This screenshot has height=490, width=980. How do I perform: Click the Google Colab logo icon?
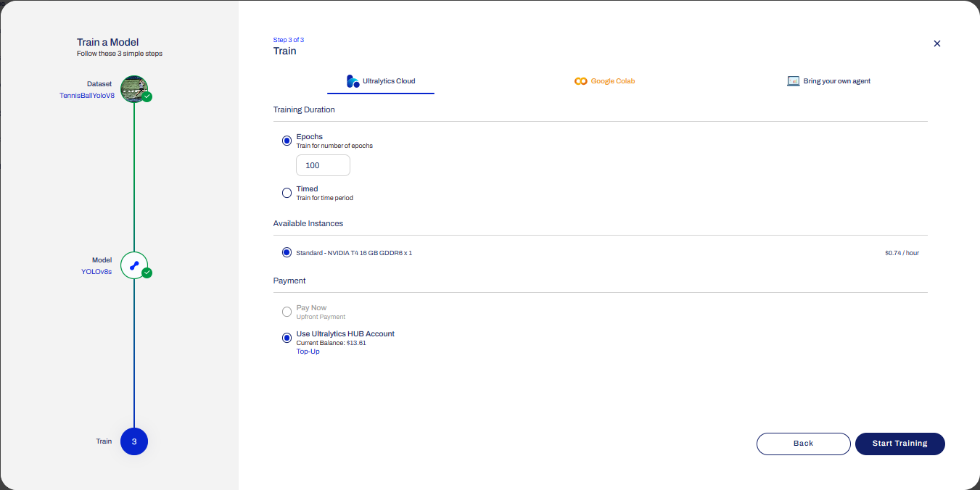(580, 81)
